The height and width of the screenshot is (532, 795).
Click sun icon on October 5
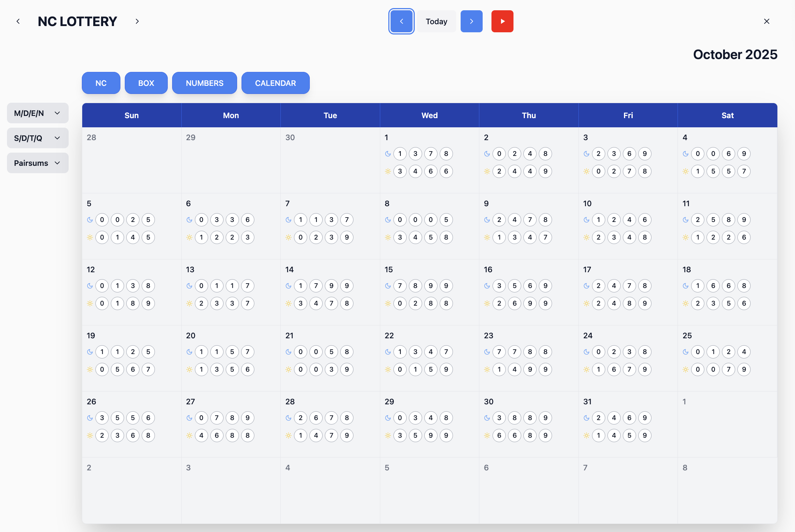tap(90, 237)
